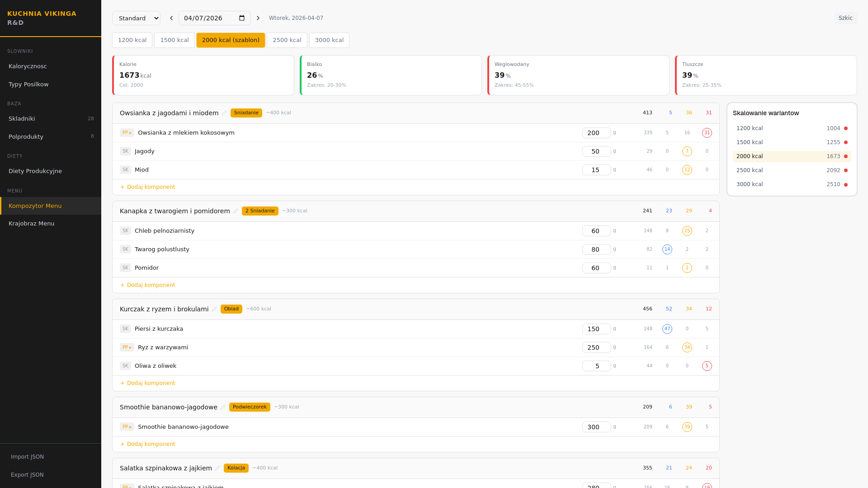Edit grams for Pomidor
Viewport: 868px width, 488px height.
[x=596, y=268]
